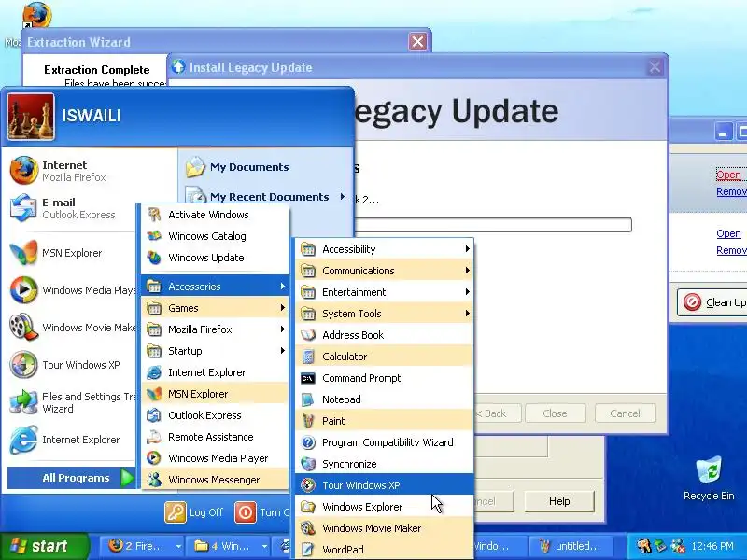Click Mozilla Firefox Internet icon in Start menu
The width and height of the screenshot is (747, 560).
(24, 171)
